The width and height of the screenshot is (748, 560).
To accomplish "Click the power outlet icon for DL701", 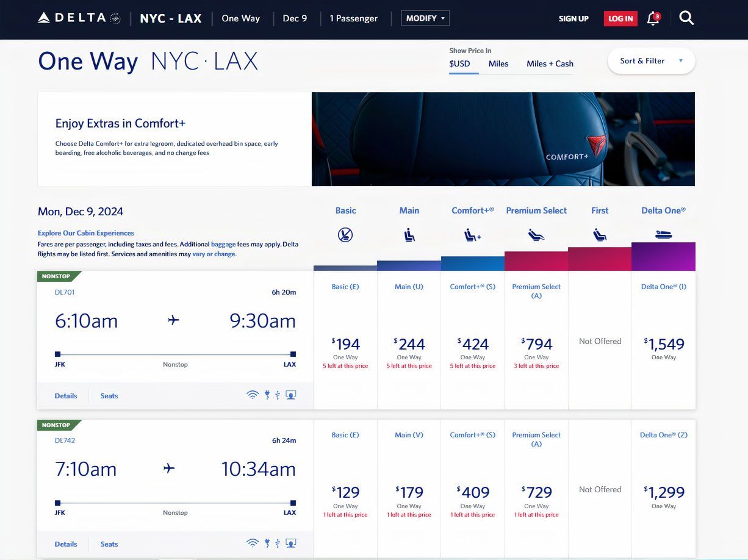I will 267,395.
